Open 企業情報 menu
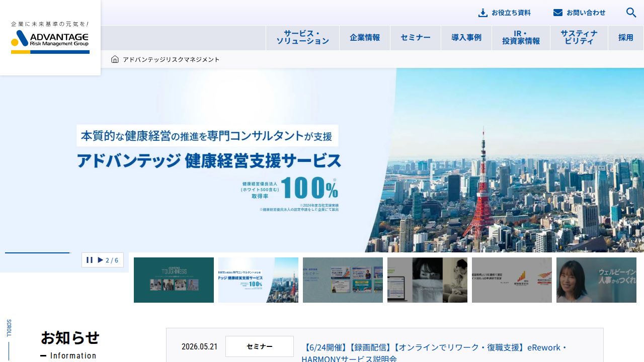Screen dimensions: 644x362 click(365, 38)
